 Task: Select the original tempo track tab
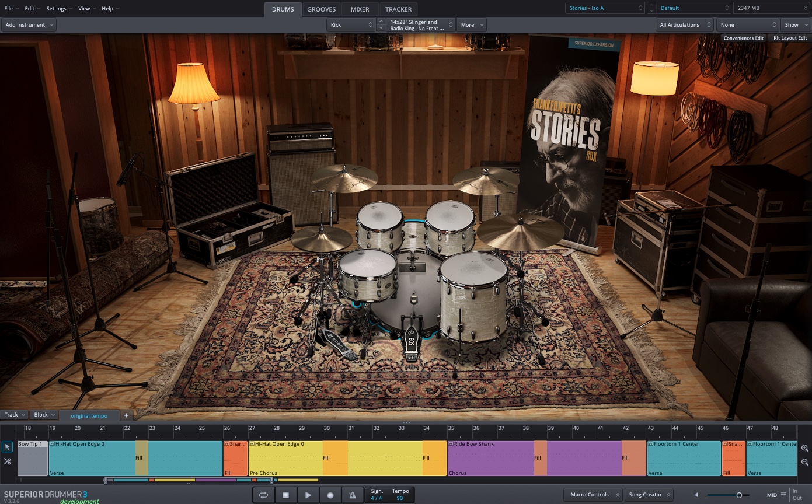click(89, 415)
